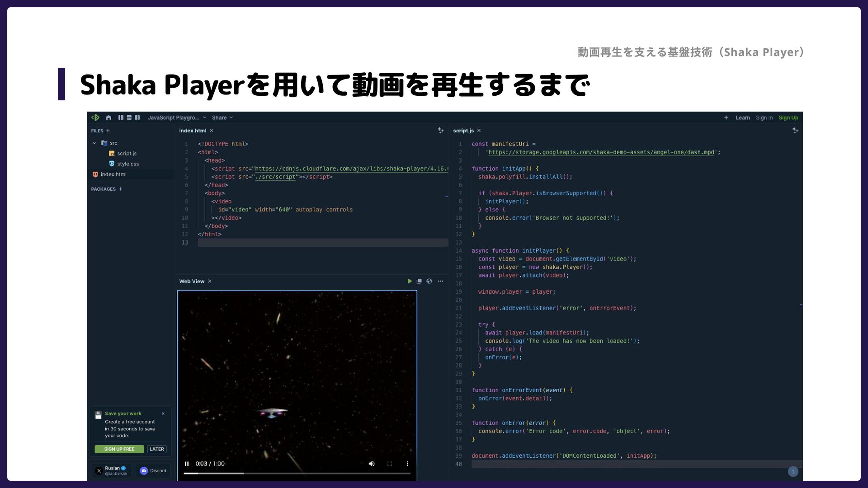
Task: Click the PlayCode logo icon
Action: pos(95,117)
